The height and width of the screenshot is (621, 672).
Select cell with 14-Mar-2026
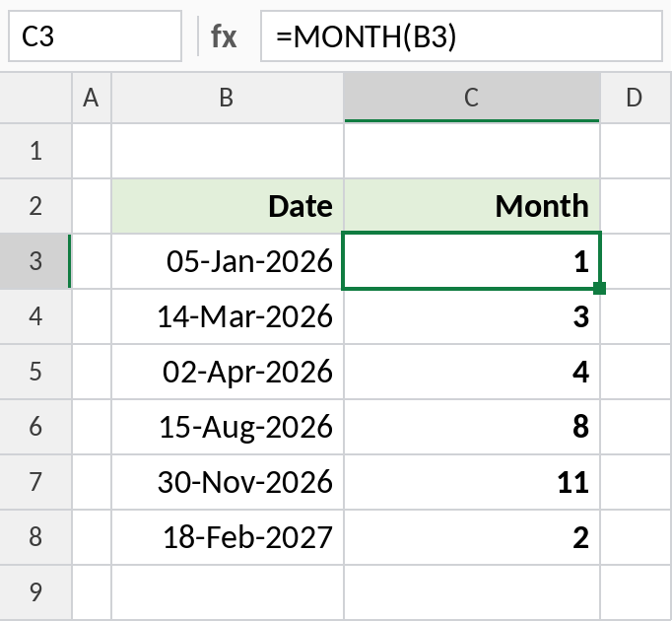tap(228, 316)
